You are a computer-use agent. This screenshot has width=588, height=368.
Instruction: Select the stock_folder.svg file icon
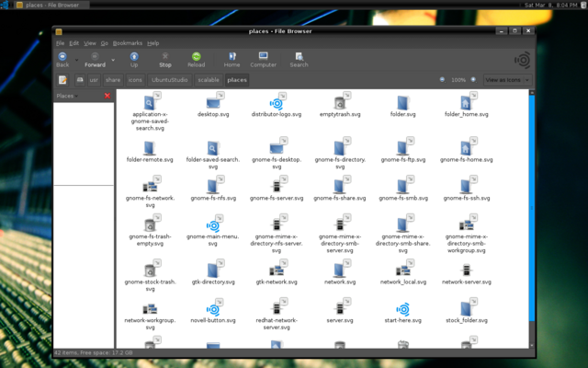point(466,308)
